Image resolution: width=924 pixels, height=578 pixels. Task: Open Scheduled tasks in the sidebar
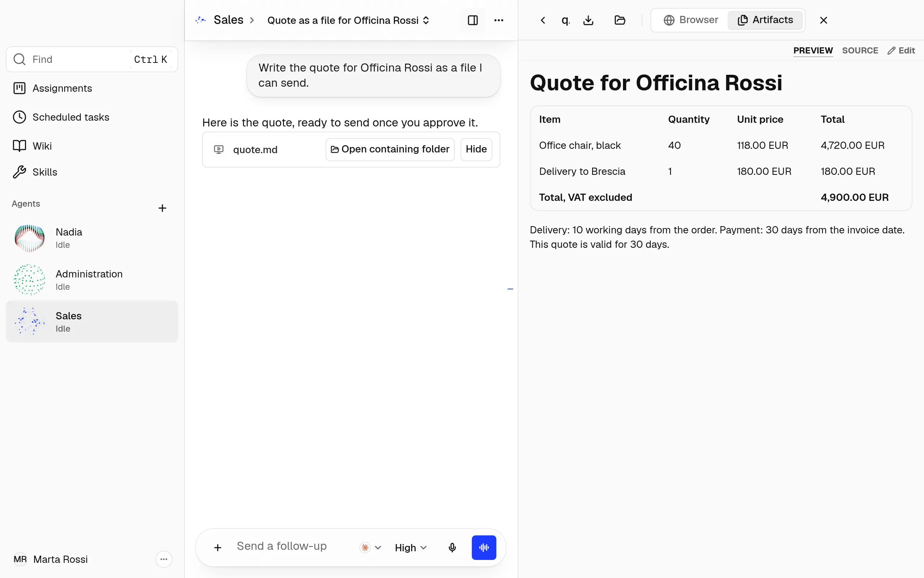coord(92,117)
